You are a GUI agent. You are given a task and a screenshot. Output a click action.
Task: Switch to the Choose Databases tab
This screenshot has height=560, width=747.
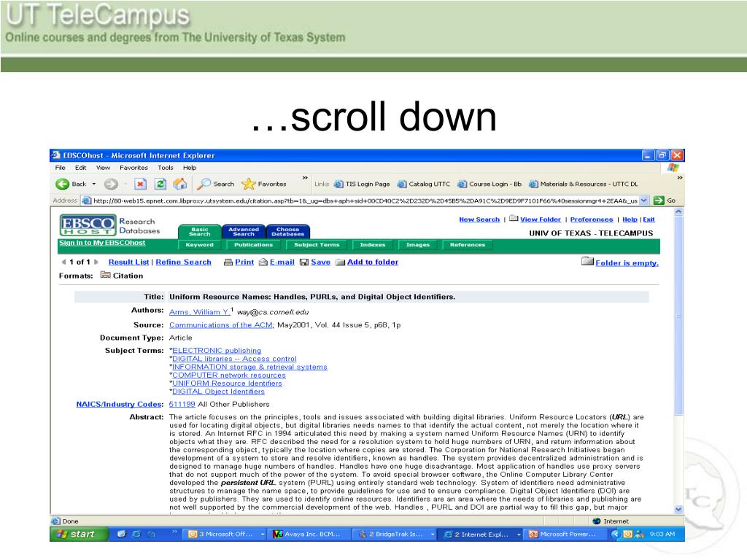[x=287, y=231]
